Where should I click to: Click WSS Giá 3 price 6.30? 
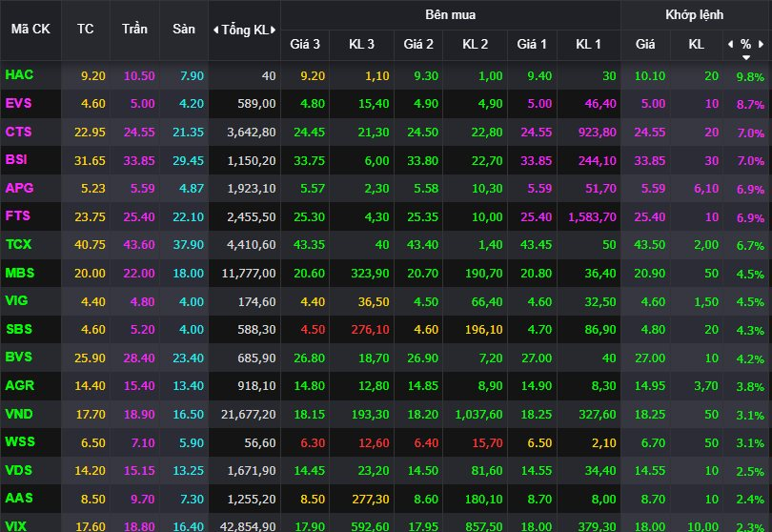click(x=313, y=443)
